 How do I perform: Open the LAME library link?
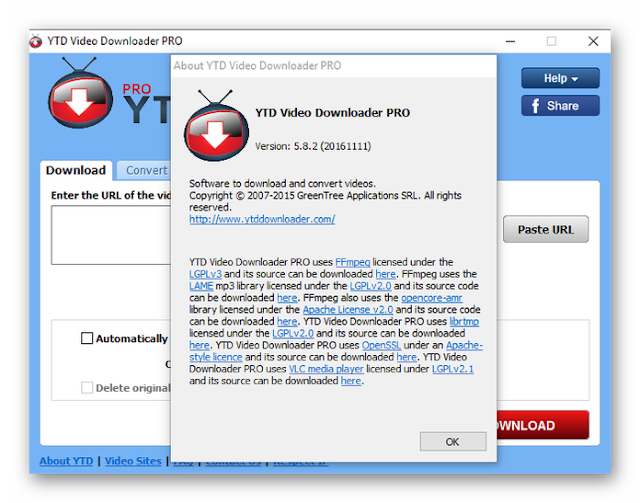click(x=201, y=286)
